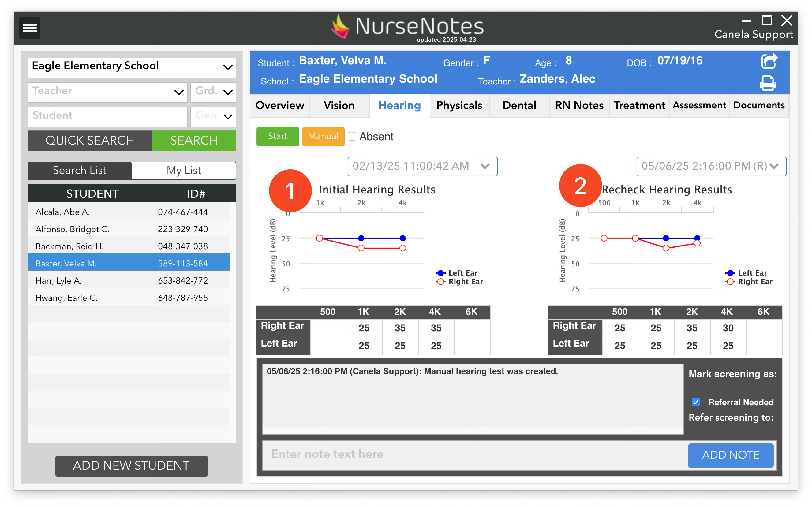Uncheck the Referral Needed checkbox
The height and width of the screenshot is (507, 812).
point(696,402)
